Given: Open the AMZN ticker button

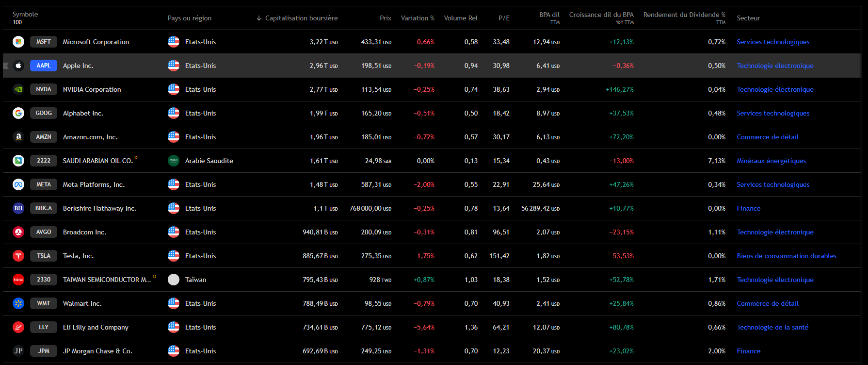Looking at the screenshot, I should coord(44,137).
